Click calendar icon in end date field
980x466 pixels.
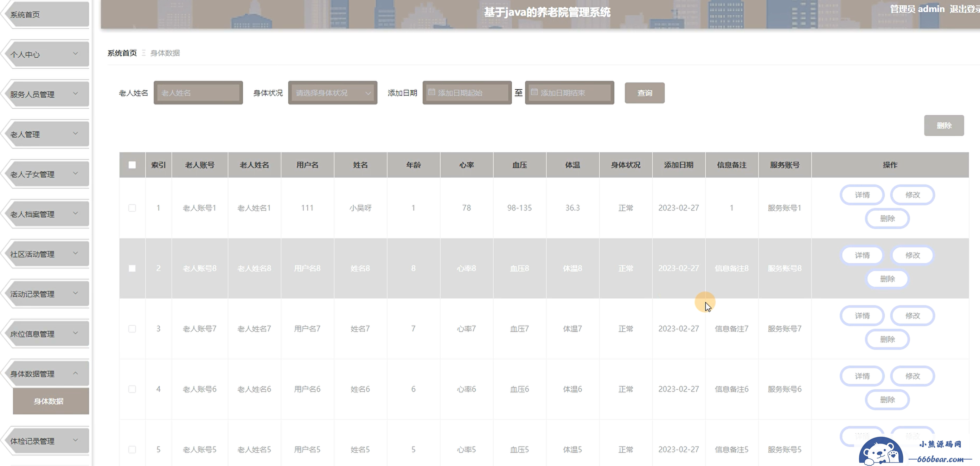coord(534,92)
